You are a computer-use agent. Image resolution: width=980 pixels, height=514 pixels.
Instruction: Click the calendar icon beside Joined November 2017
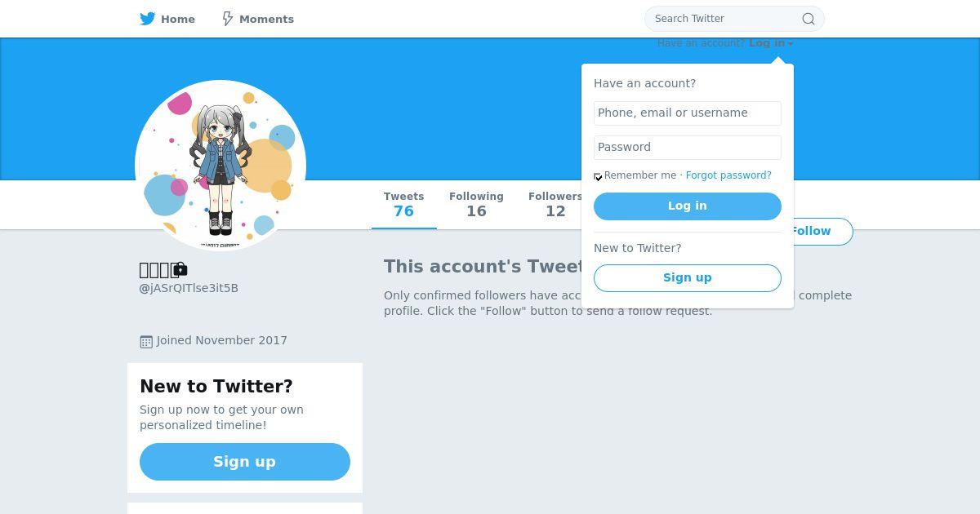[x=146, y=341]
